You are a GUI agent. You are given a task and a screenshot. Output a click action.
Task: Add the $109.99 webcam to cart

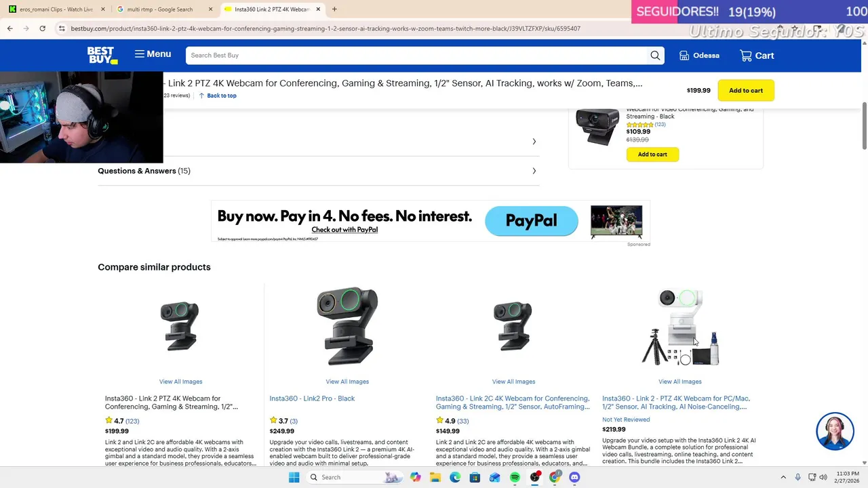[x=652, y=155]
